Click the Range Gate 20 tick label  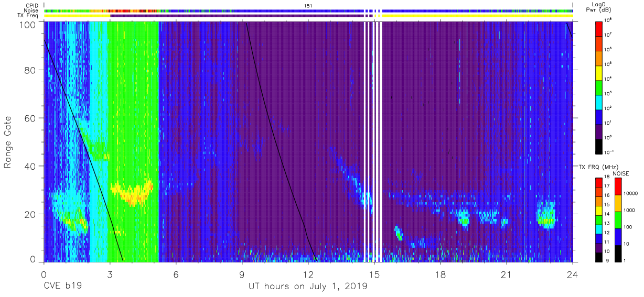[x=30, y=214]
